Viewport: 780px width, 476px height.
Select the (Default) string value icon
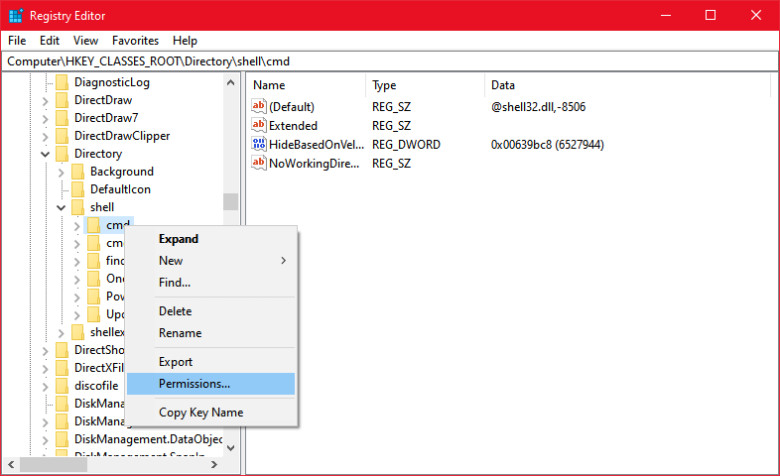point(259,106)
